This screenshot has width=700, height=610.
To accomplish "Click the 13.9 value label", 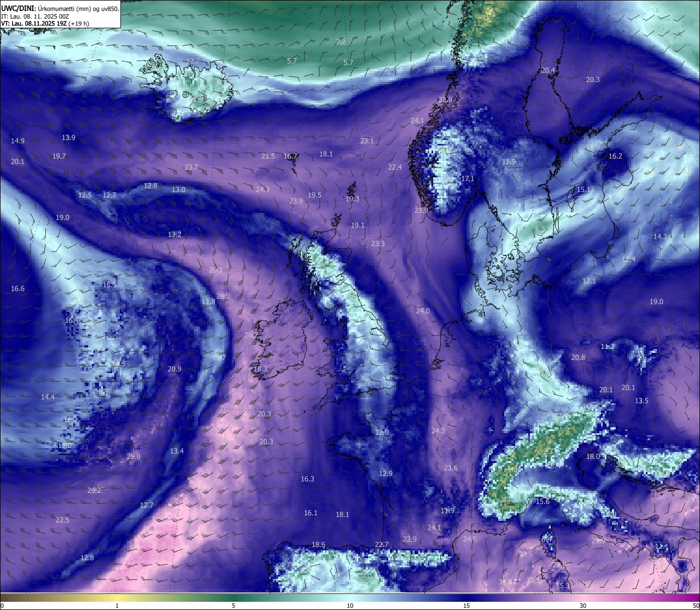I will click(x=68, y=137).
